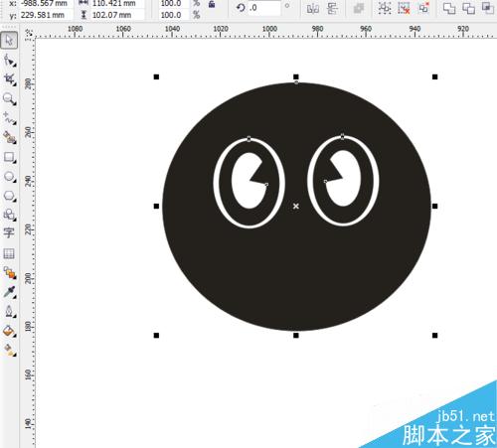Choose the Eyedropper tool
This screenshot has height=448, width=497.
pyautogui.click(x=9, y=292)
